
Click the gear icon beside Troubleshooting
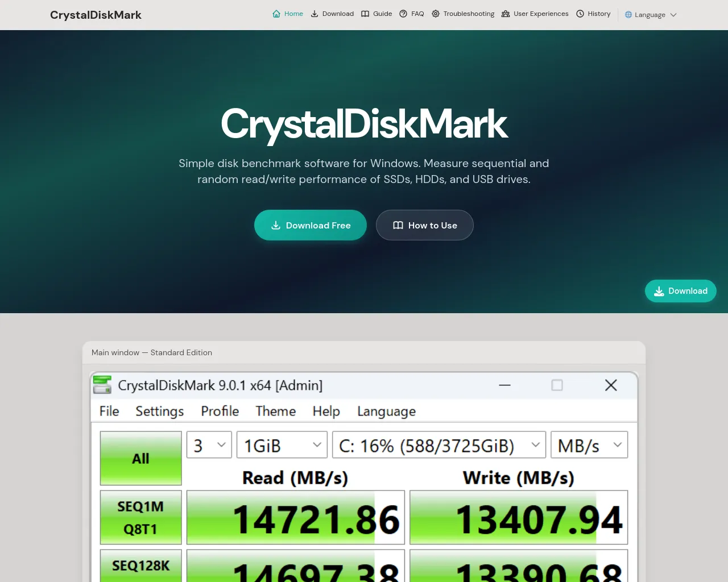pos(436,14)
